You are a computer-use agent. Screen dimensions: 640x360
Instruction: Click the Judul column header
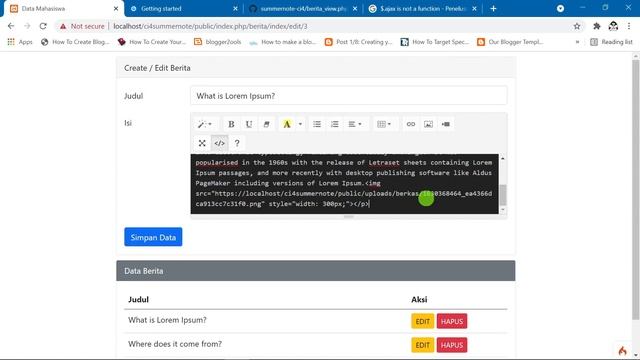tap(138, 299)
